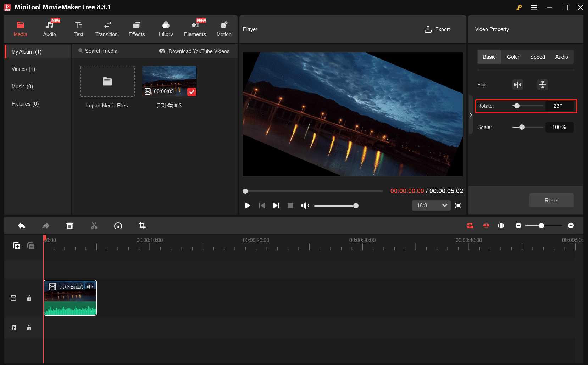Image resolution: width=588 pixels, height=365 pixels.
Task: Open the Transition tab
Action: (107, 29)
